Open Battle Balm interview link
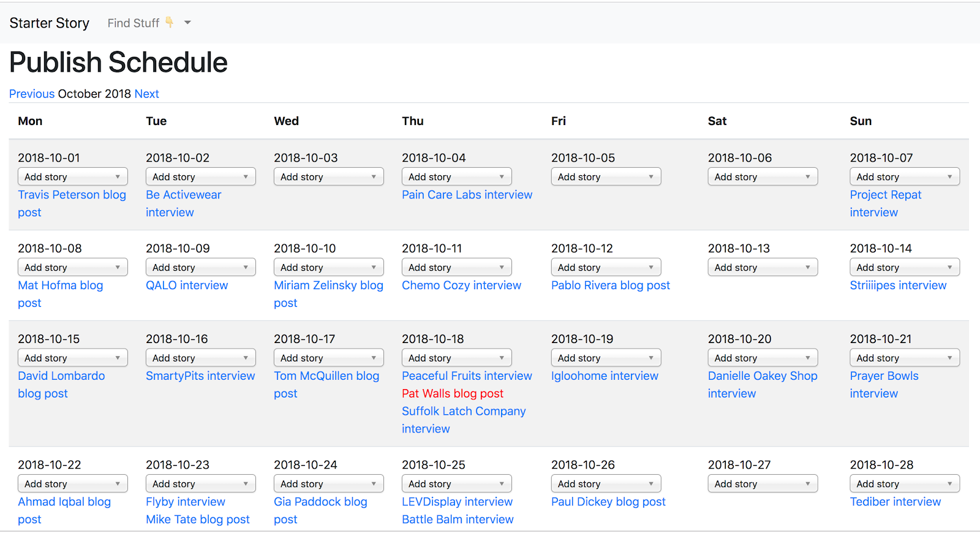The image size is (980, 533). click(x=458, y=520)
